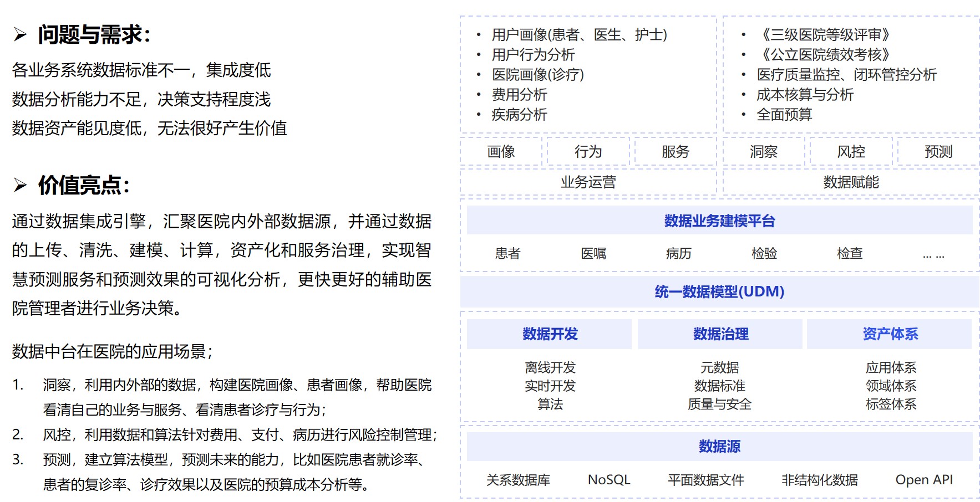Select the 画像 box

point(501,152)
